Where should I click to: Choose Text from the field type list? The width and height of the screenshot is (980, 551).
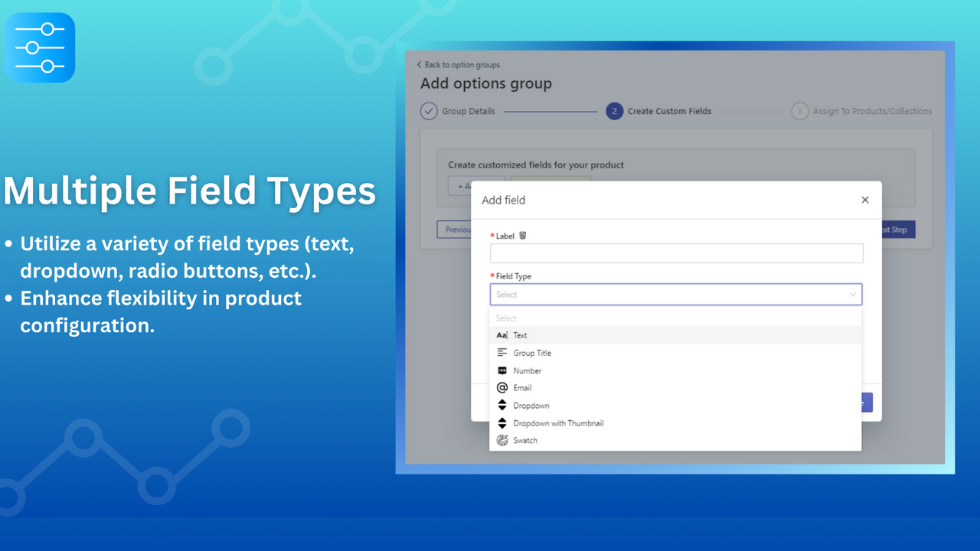coord(675,335)
